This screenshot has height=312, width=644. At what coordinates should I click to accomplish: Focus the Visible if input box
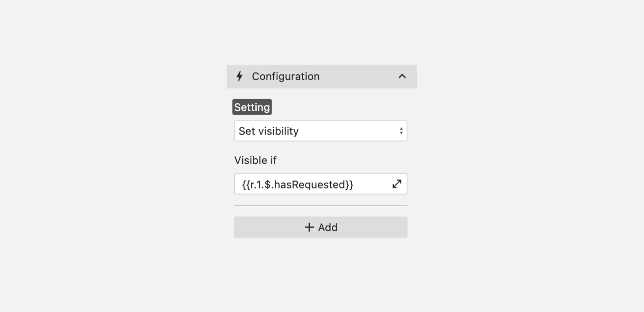(321, 184)
